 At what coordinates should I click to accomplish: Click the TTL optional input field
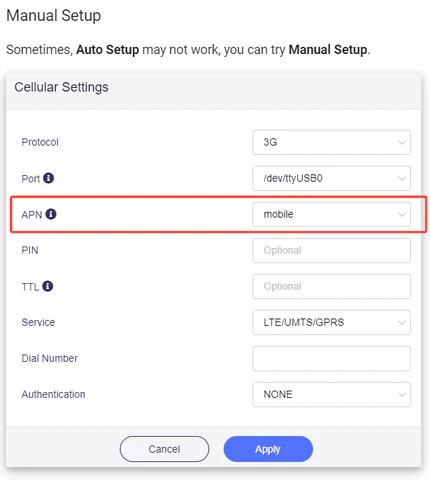click(331, 286)
